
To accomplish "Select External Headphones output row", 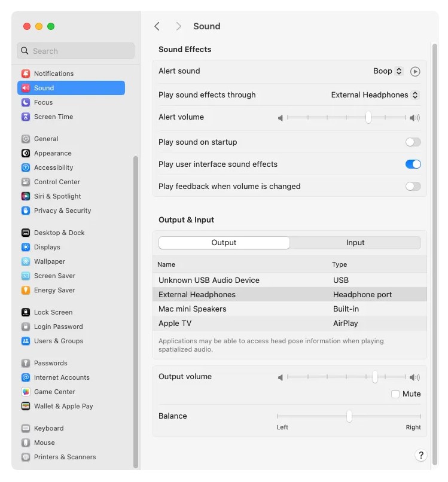I will (289, 294).
